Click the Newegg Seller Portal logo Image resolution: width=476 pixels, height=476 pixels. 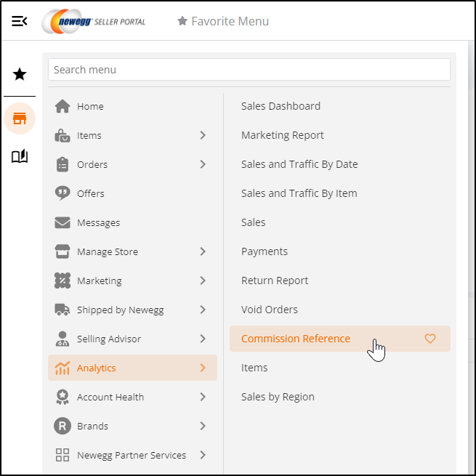(94, 21)
